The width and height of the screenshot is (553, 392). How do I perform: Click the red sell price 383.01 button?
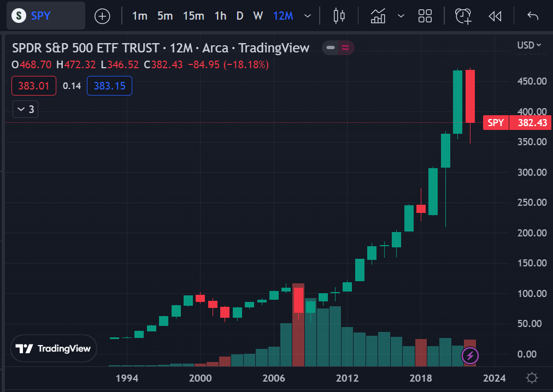34,86
